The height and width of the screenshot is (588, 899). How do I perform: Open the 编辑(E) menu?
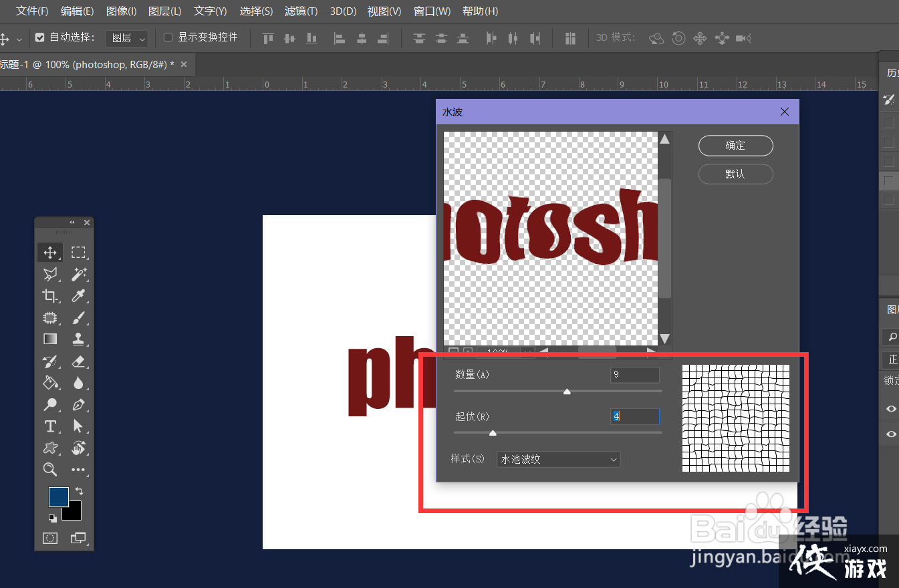coord(77,11)
